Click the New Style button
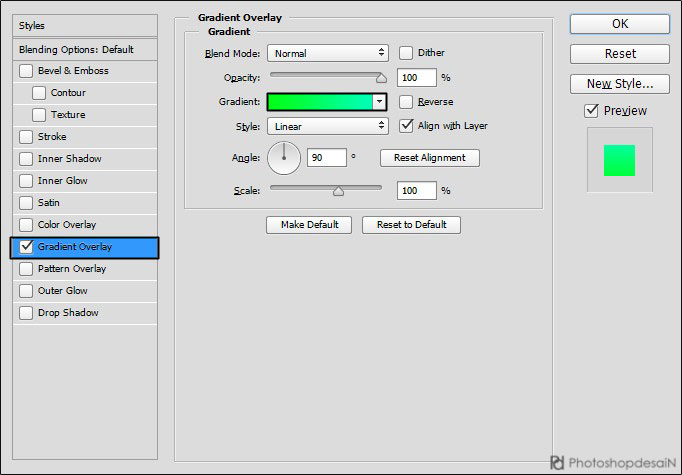The height and width of the screenshot is (475, 682). tap(619, 84)
